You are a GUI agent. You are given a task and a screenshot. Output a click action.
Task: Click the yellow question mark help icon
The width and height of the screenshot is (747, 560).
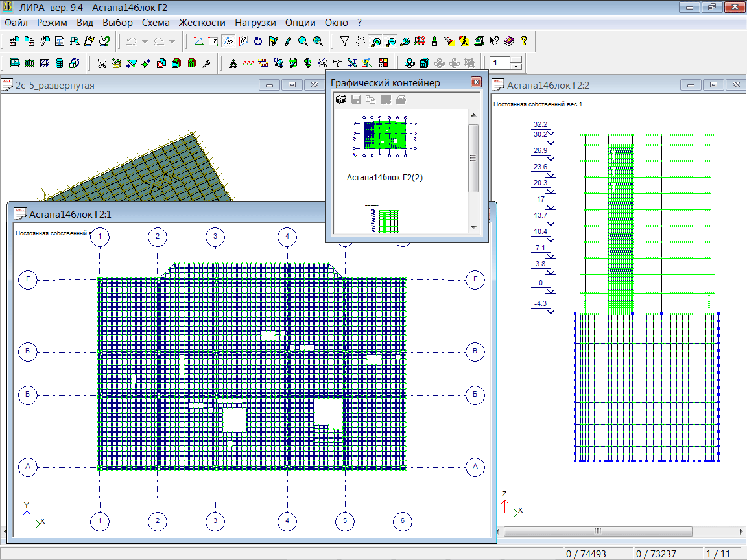(524, 41)
